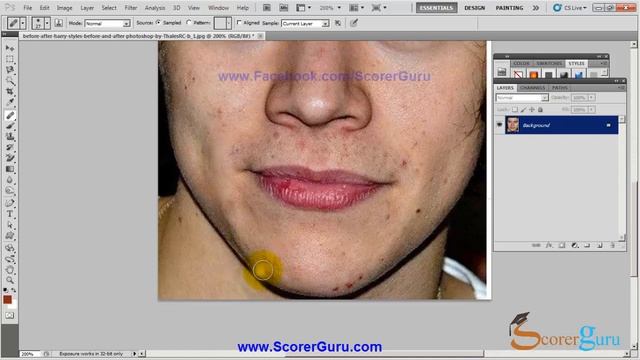640x360 pixels.
Task: Launch Mini Bridge from the application bar
Action: point(284,8)
